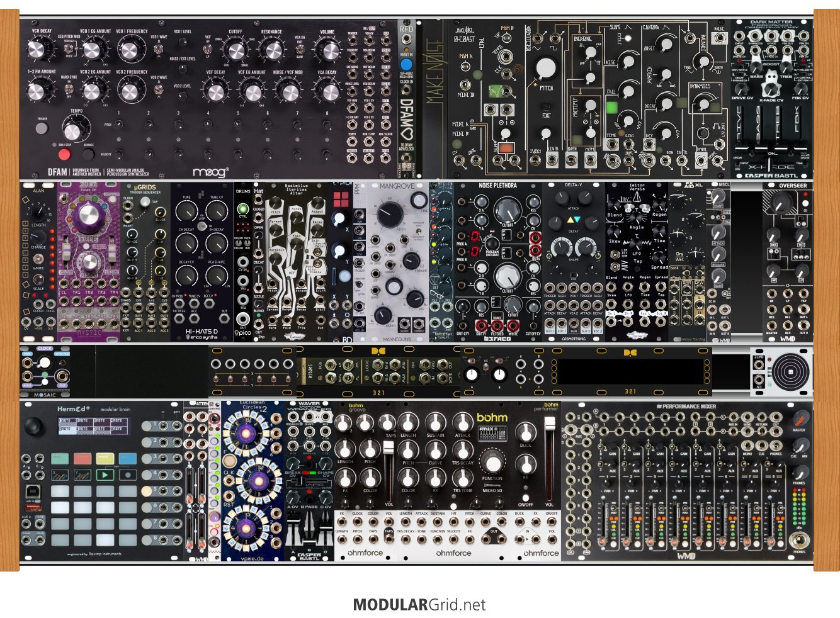Click the WMD logo on the Performance Mixer

coord(686,556)
